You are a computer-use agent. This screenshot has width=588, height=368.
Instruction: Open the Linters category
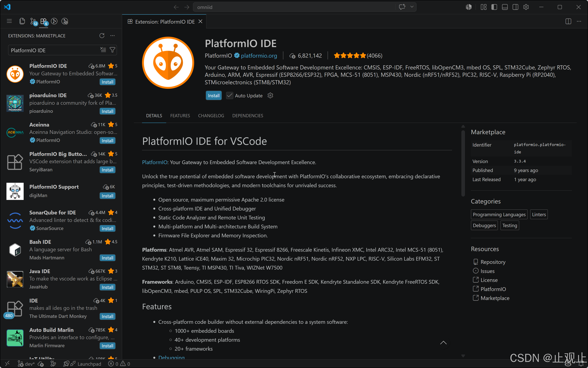click(539, 214)
